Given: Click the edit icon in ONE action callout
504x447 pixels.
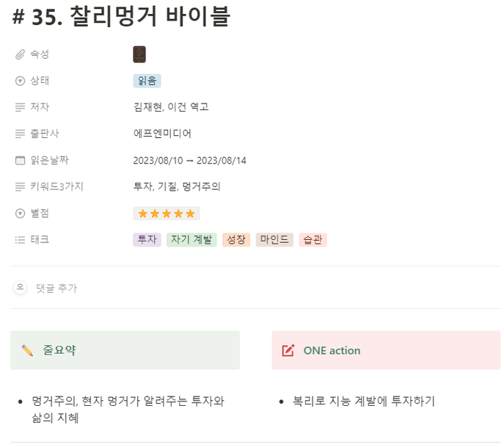Looking at the screenshot, I should pyautogui.click(x=288, y=350).
